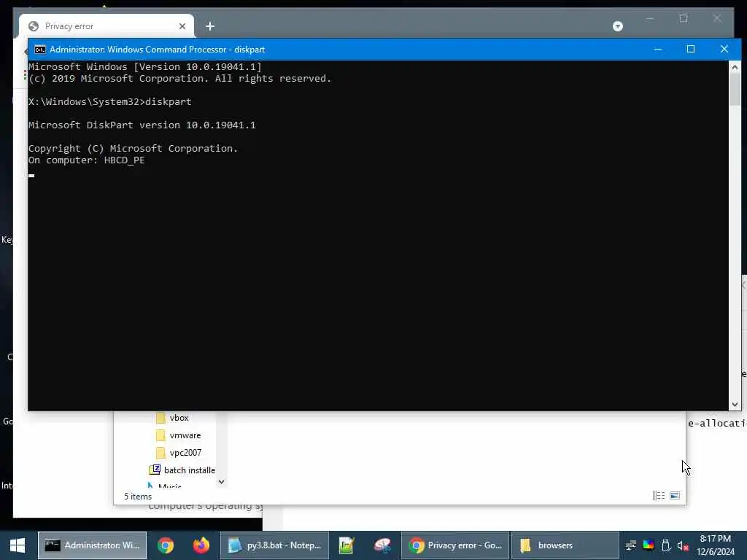The height and width of the screenshot is (560, 747).
Task: Open a new Chrome tab
Action: (x=210, y=26)
